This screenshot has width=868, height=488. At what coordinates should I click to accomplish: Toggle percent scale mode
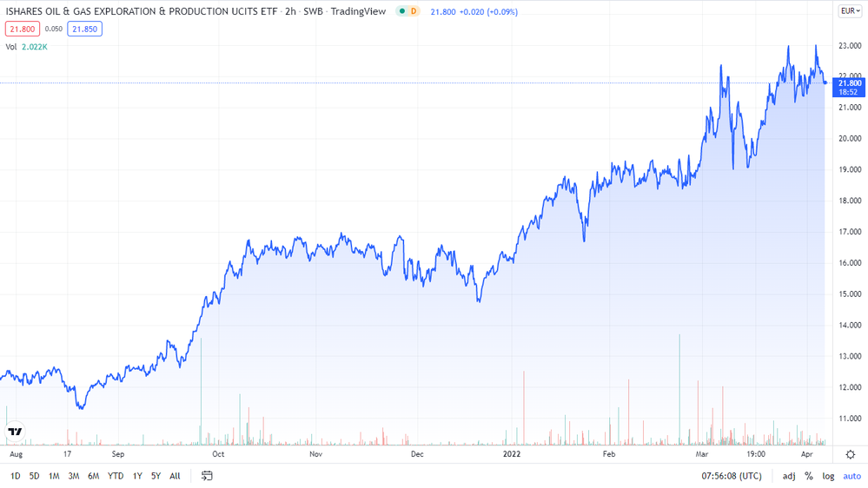click(809, 476)
